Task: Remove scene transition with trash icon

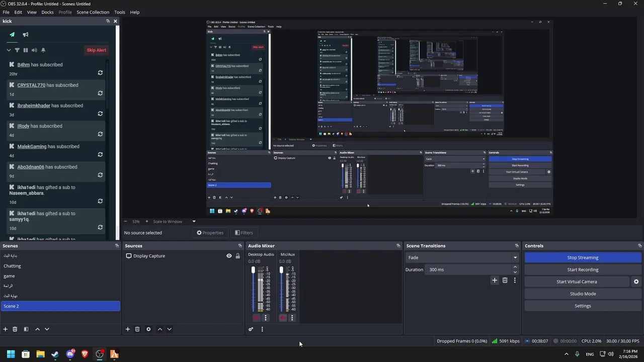Action: click(505, 281)
